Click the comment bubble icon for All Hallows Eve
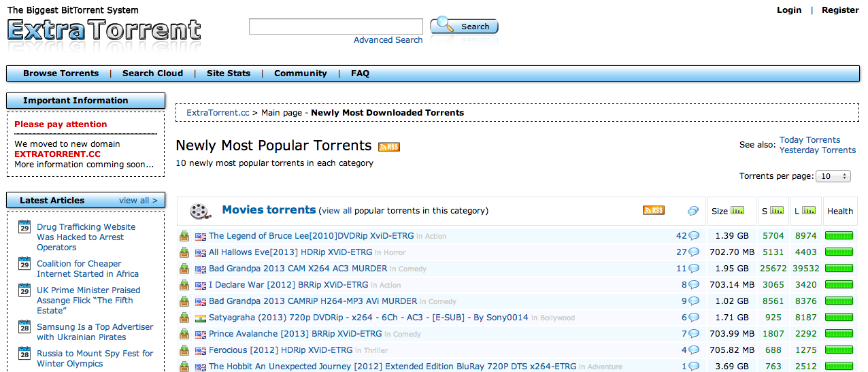Viewport: 868px width, 372px height. (x=694, y=252)
